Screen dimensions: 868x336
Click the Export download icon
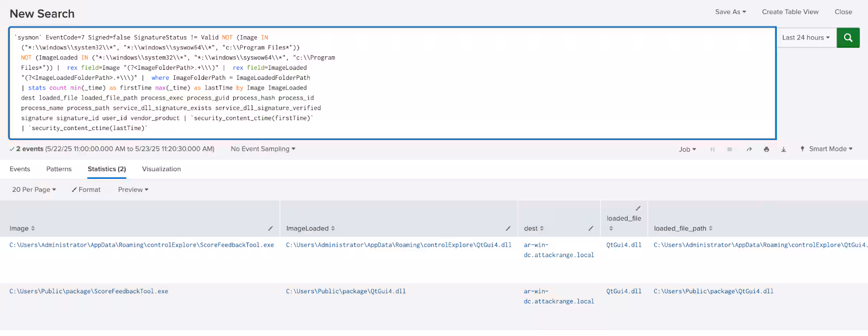pyautogui.click(x=783, y=150)
